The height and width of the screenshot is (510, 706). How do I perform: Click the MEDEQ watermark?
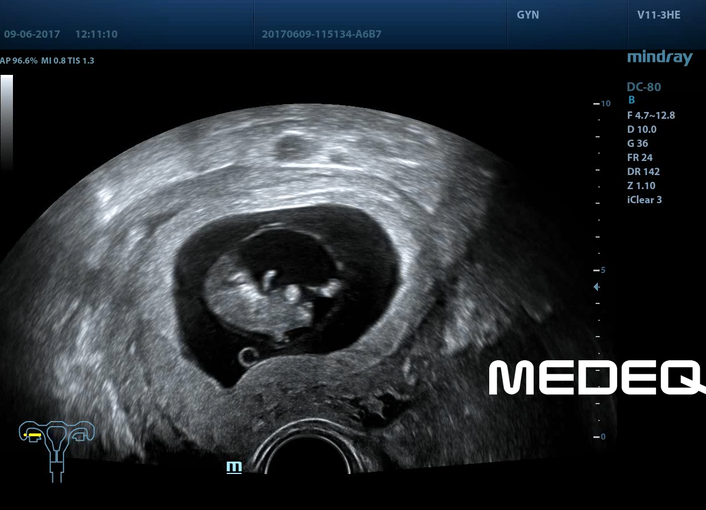click(596, 377)
